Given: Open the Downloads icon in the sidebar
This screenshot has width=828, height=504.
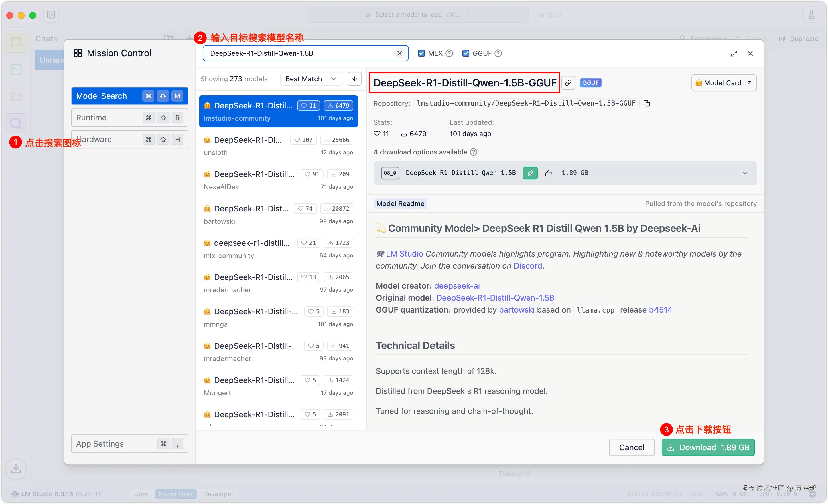Looking at the screenshot, I should coord(16,469).
